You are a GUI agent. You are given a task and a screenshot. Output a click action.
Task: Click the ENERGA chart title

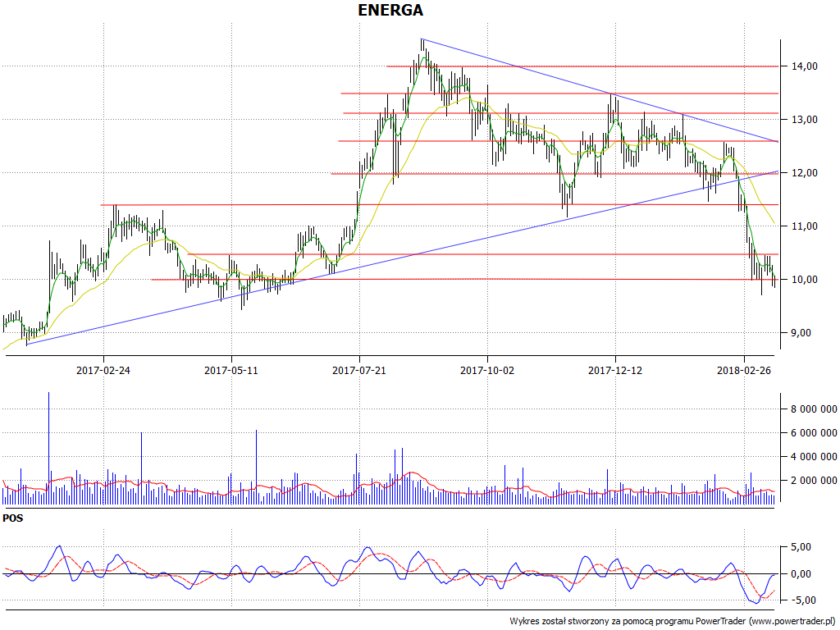coord(390,10)
